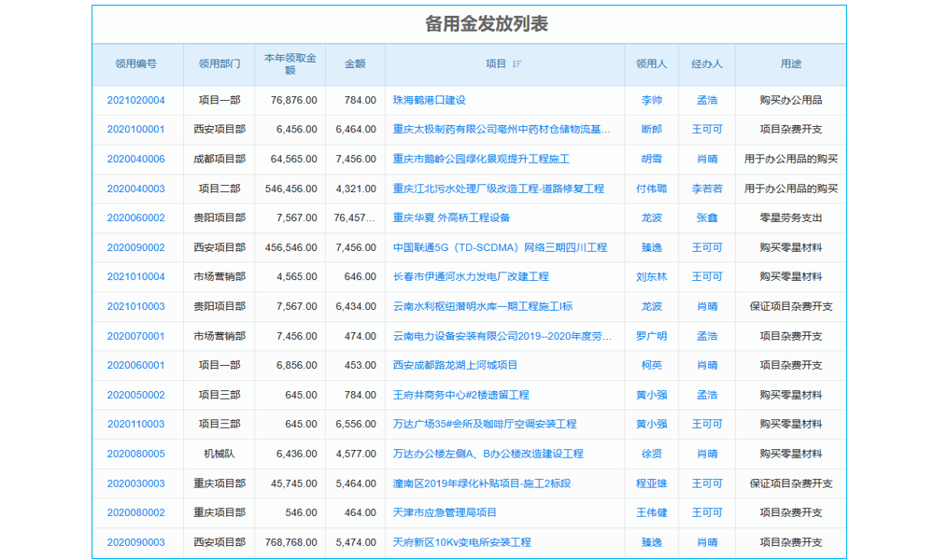Click handler 张鑫 in the 贵阳项目部 row

[x=704, y=217]
